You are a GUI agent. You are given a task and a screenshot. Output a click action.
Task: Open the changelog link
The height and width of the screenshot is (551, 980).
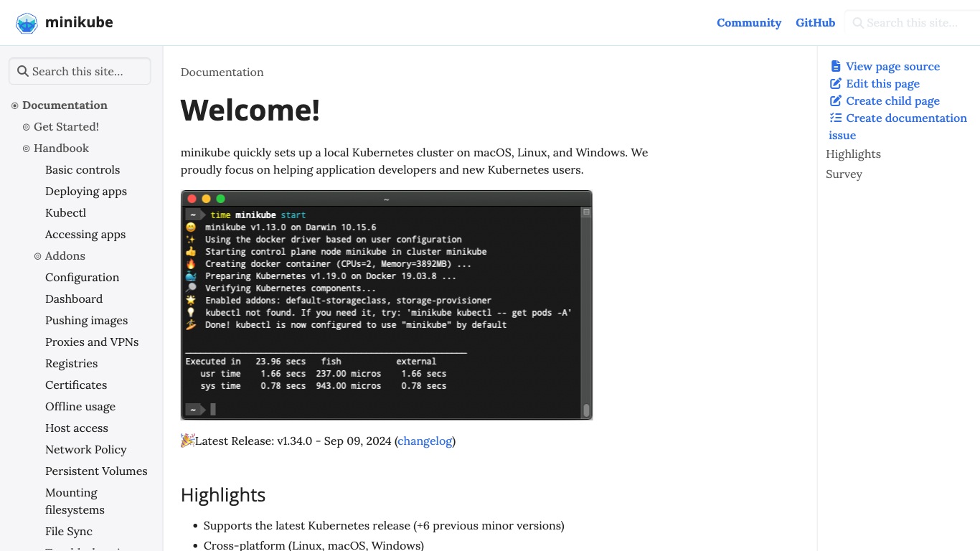[425, 441]
